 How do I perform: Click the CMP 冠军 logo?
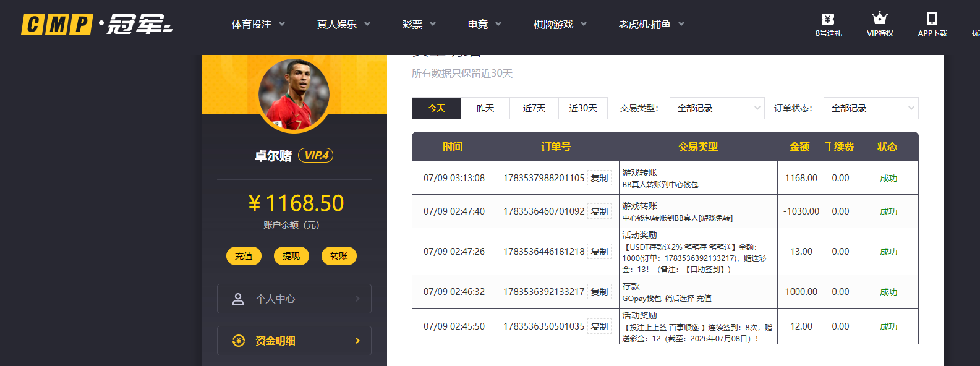(x=97, y=24)
